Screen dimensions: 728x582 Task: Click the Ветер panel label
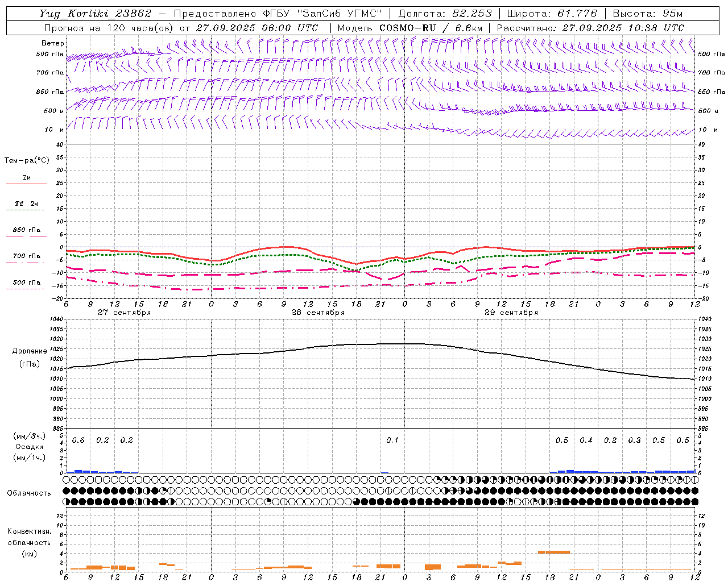click(53, 43)
